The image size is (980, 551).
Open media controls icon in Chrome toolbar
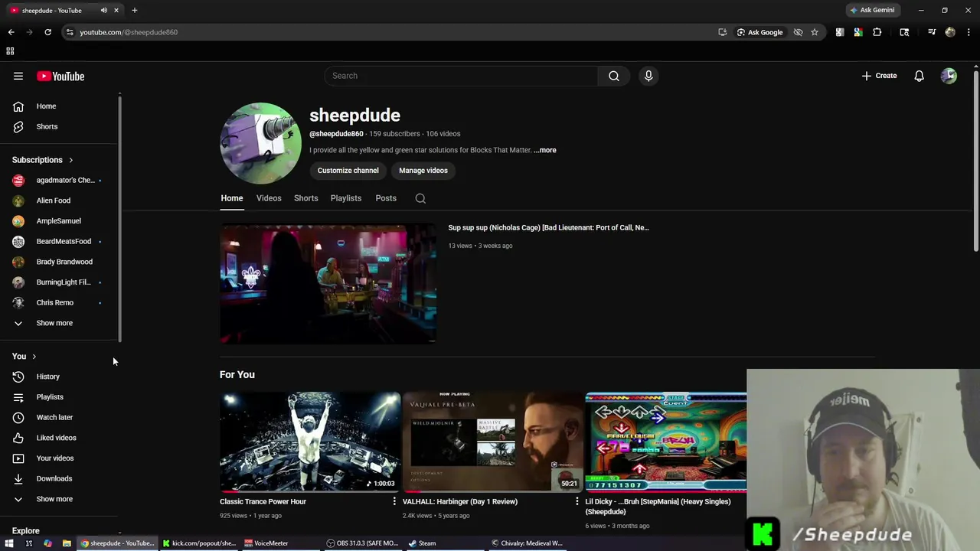(932, 32)
